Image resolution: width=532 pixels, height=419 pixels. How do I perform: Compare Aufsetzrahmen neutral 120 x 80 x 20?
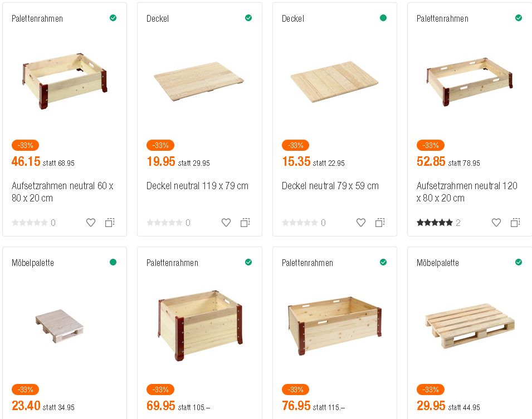515,223
